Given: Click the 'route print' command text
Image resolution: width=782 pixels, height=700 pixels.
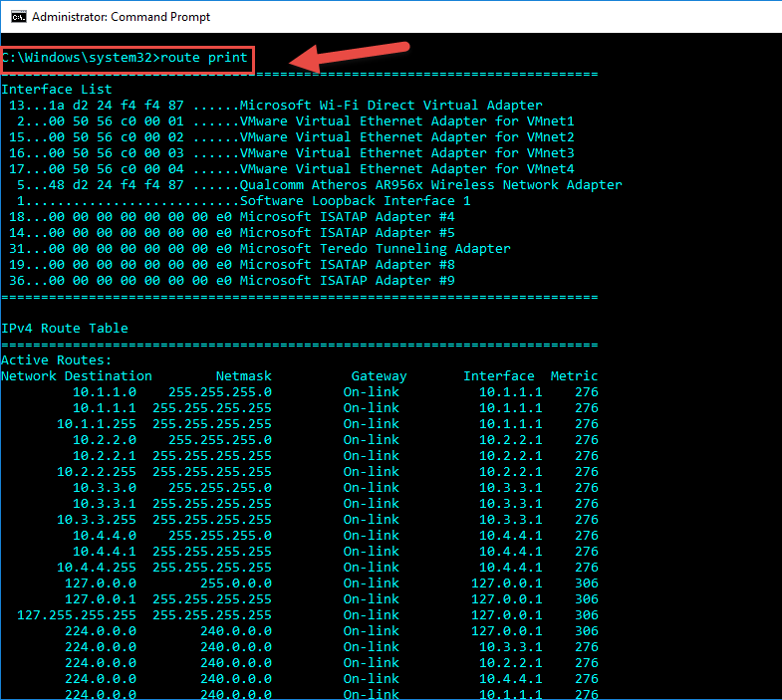Looking at the screenshot, I should click(204, 58).
